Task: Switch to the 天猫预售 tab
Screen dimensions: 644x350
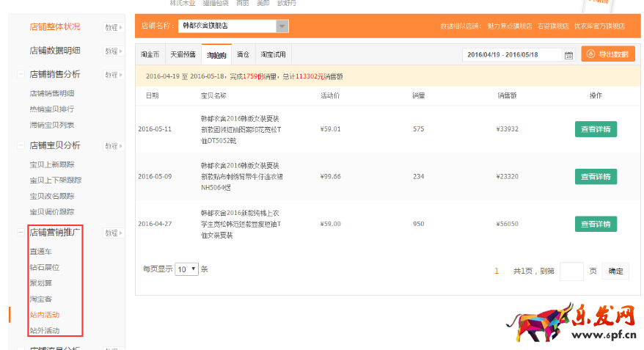Action: pos(183,55)
